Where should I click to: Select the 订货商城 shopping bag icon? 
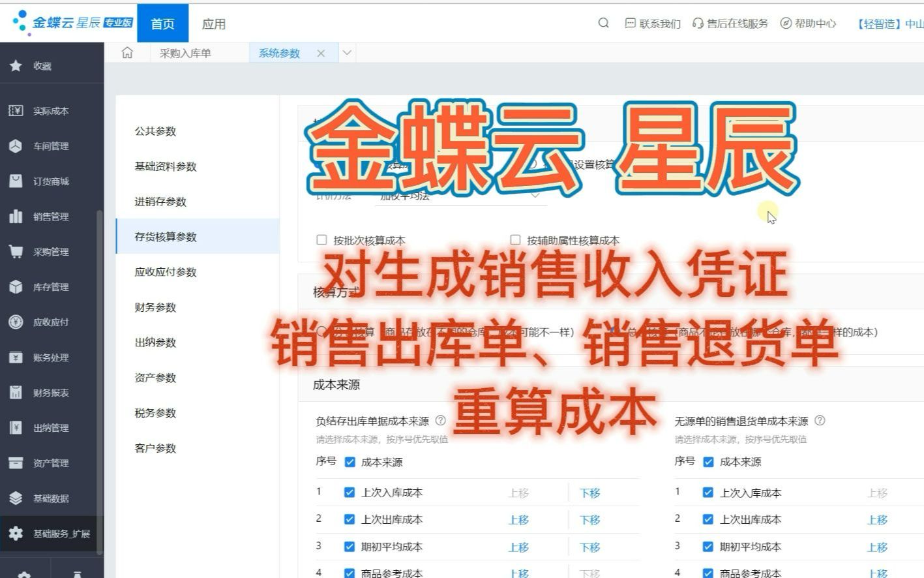point(16,181)
